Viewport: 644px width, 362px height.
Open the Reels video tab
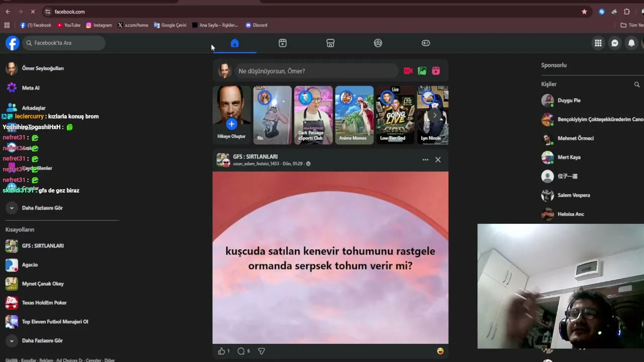(283, 43)
